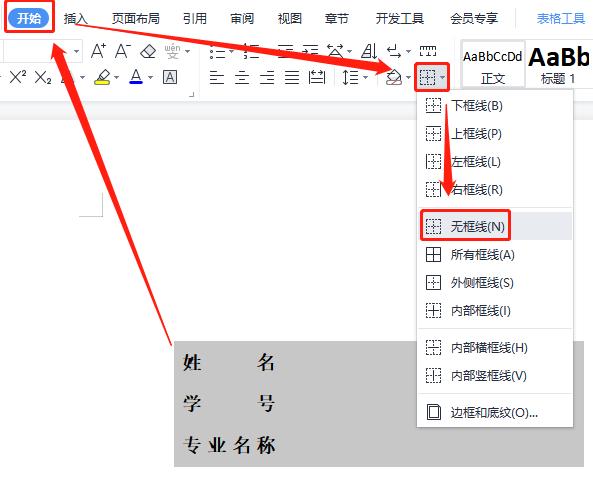The image size is (593, 477).
Task: Center align the paragraph
Action: coord(242,78)
